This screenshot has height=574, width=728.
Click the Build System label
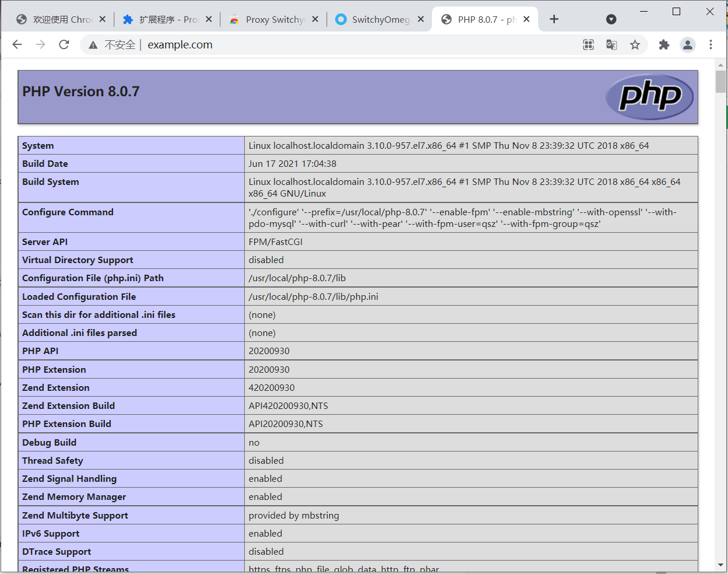(x=51, y=182)
